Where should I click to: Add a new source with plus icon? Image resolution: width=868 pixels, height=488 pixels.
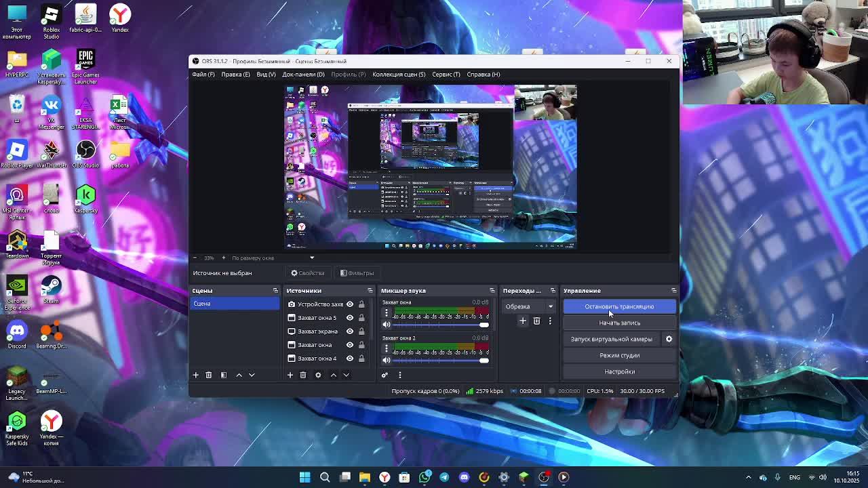pyautogui.click(x=290, y=375)
